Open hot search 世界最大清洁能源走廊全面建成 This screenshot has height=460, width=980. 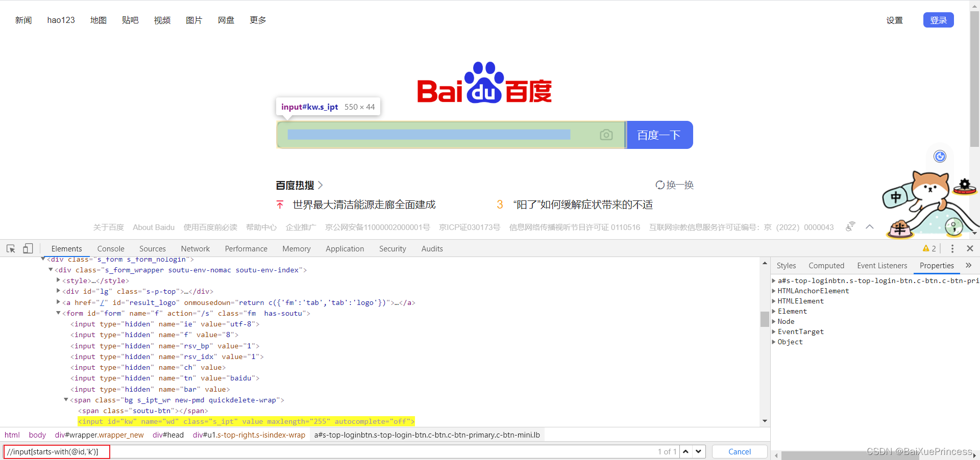pyautogui.click(x=364, y=205)
